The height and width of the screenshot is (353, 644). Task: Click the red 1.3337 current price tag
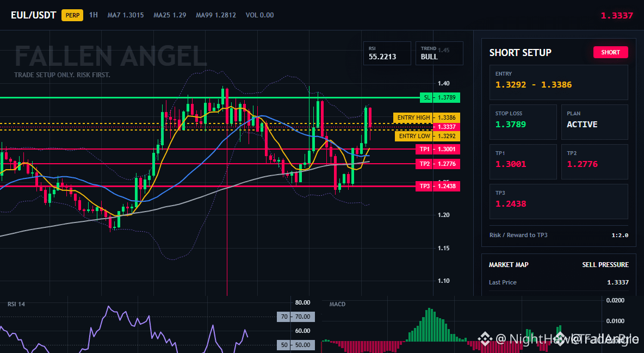coord(446,127)
